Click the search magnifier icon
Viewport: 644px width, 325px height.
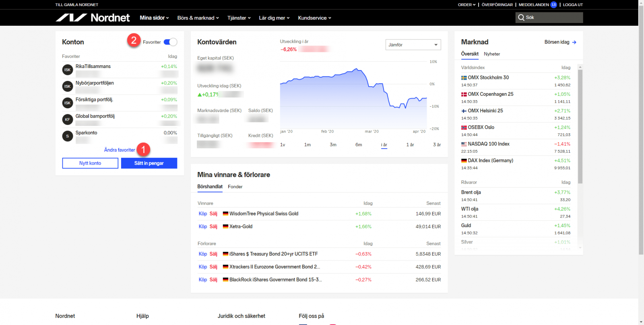click(521, 18)
